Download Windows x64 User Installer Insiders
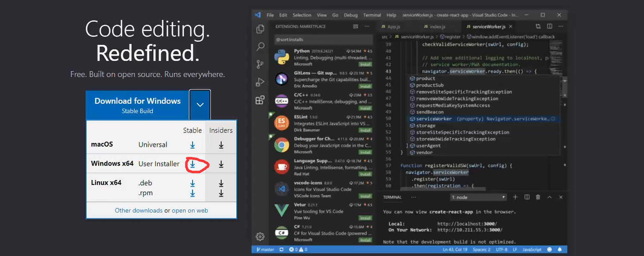This screenshot has height=256, width=644. click(221, 164)
